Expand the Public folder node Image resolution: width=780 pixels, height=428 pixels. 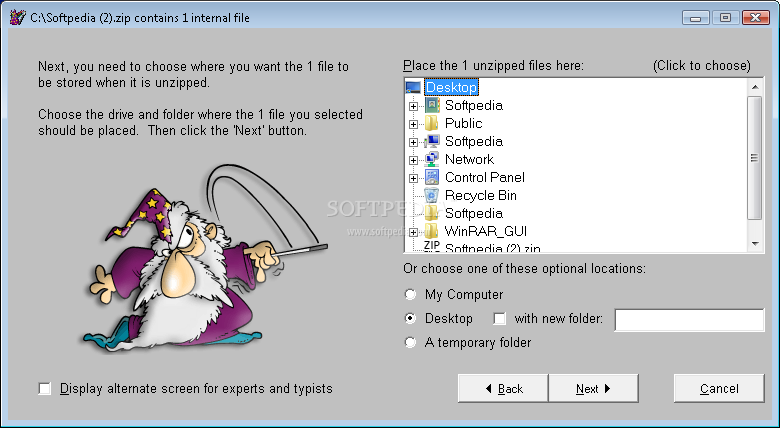point(413,124)
